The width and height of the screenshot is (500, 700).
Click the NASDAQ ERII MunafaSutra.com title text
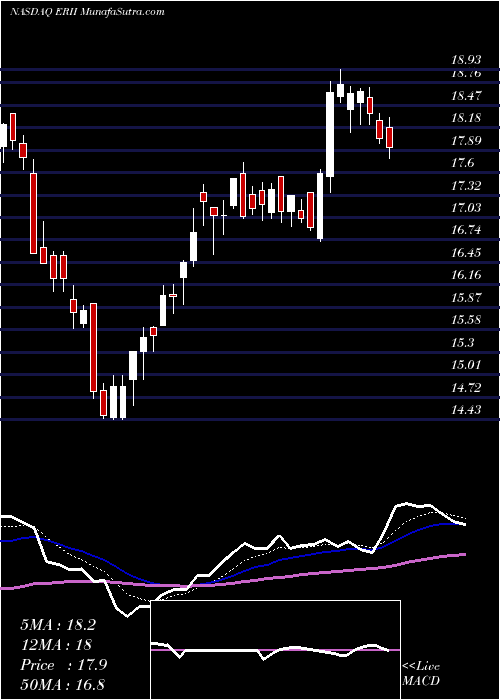[87, 12]
